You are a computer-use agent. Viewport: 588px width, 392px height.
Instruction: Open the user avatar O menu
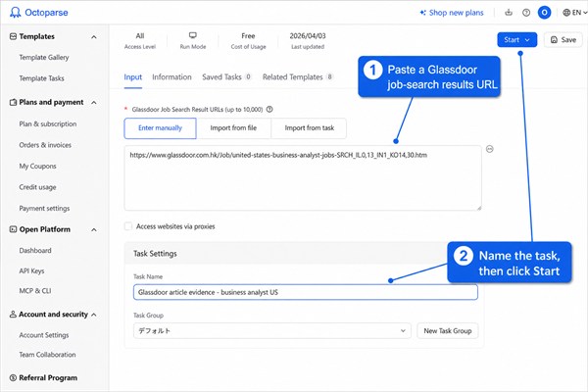[x=544, y=13]
